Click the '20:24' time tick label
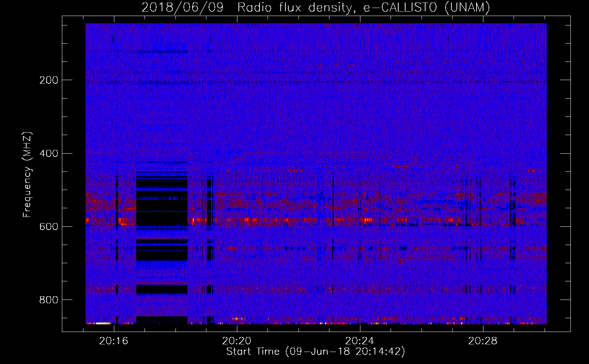Image resolution: width=589 pixels, height=364 pixels. [x=360, y=341]
